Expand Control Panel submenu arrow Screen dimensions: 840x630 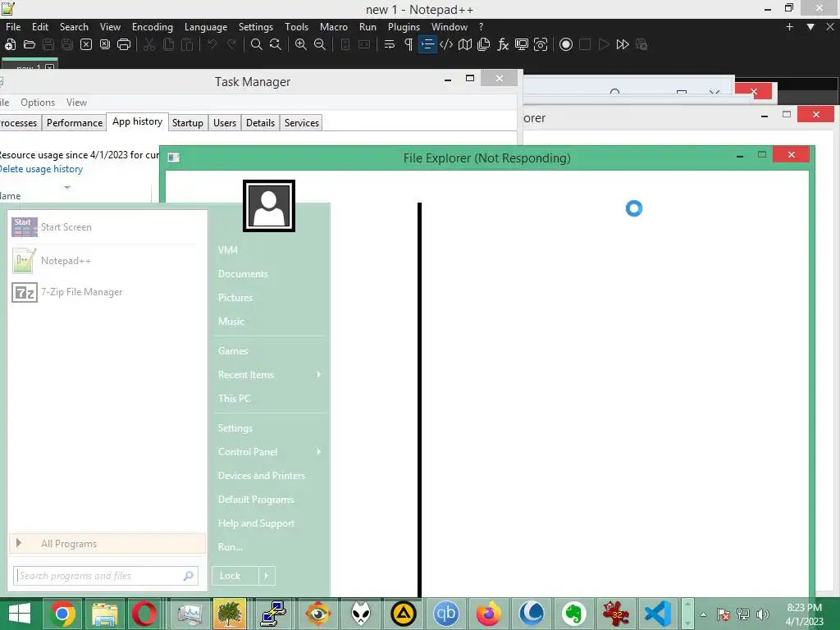point(319,452)
